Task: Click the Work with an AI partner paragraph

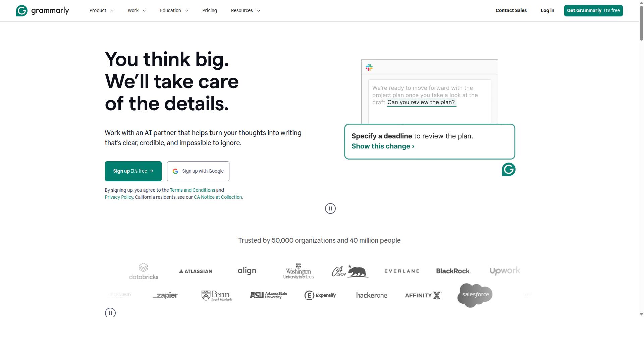Action: point(203,138)
